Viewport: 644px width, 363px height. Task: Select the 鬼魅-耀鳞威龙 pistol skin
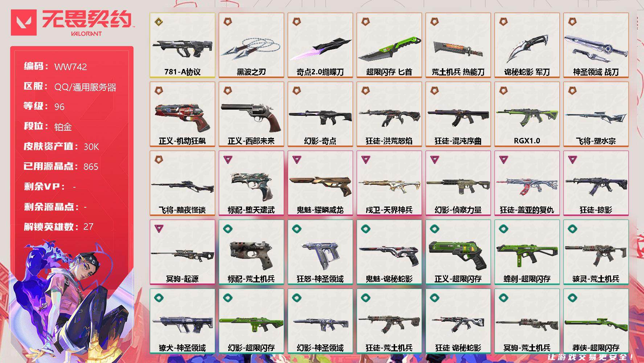(x=320, y=183)
